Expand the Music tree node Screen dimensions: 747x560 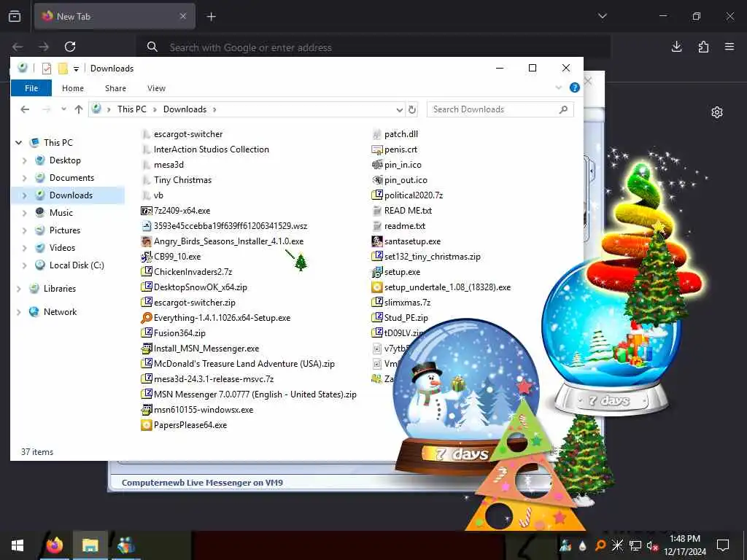24,213
